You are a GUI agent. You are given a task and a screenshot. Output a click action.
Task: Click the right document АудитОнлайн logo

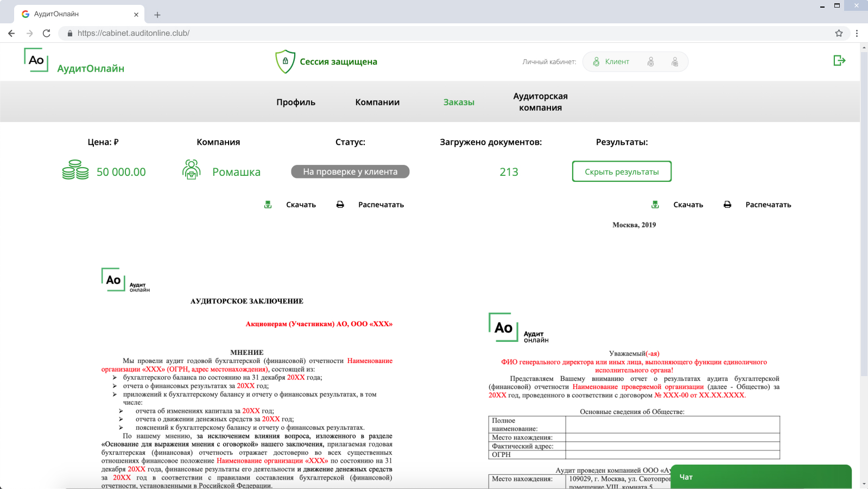coord(518,328)
